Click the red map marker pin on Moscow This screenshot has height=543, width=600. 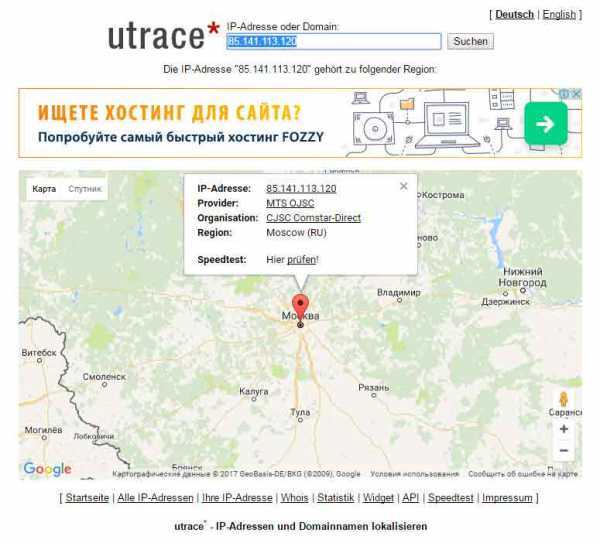[300, 308]
